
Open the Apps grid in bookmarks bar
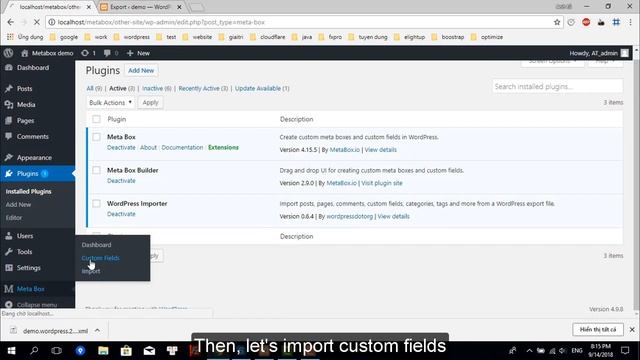tap(10, 37)
